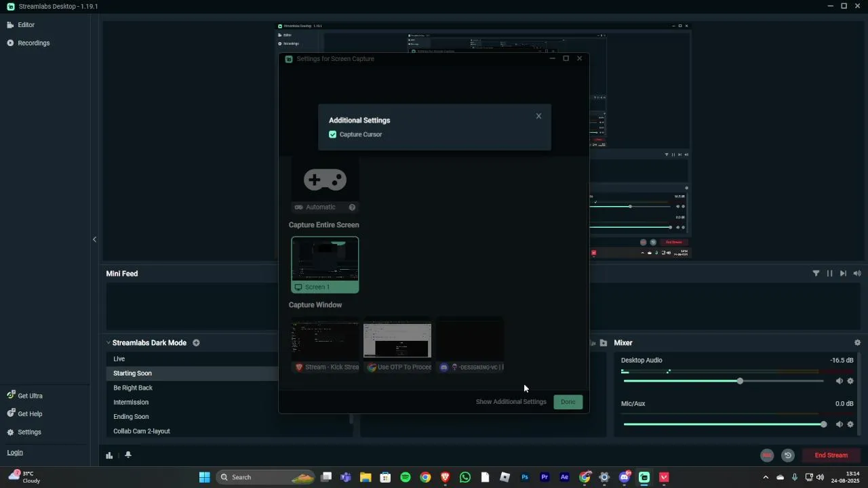Adjust the Mic/Aux volume slider
The height and width of the screenshot is (488, 868).
[x=724, y=425]
